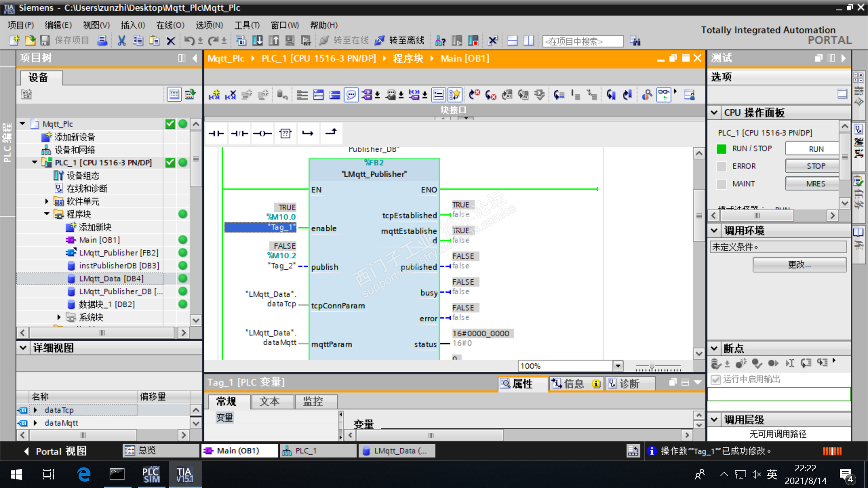Switch to the 监控 tab

[313, 401]
